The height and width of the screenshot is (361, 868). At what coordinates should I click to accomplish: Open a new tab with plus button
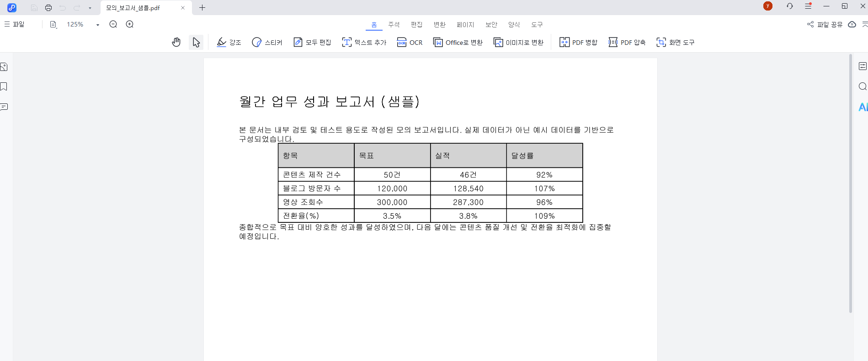(x=202, y=8)
